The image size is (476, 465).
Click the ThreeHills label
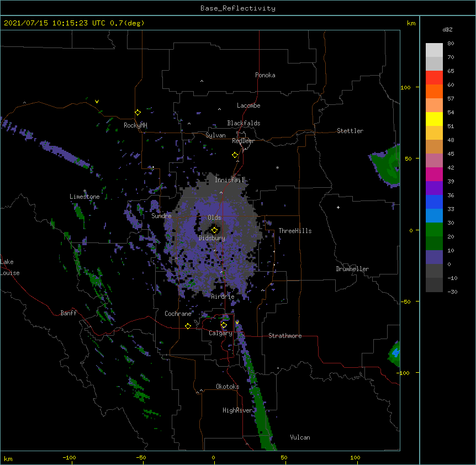coord(295,231)
